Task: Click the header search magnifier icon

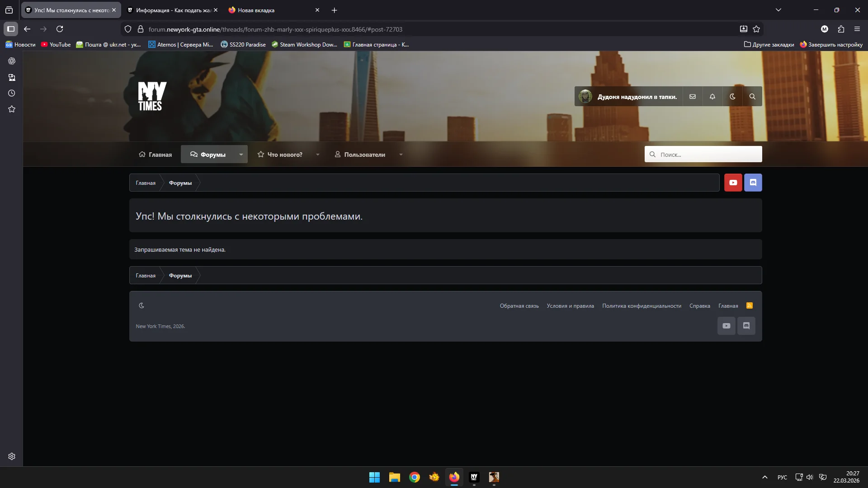Action: [x=752, y=97]
